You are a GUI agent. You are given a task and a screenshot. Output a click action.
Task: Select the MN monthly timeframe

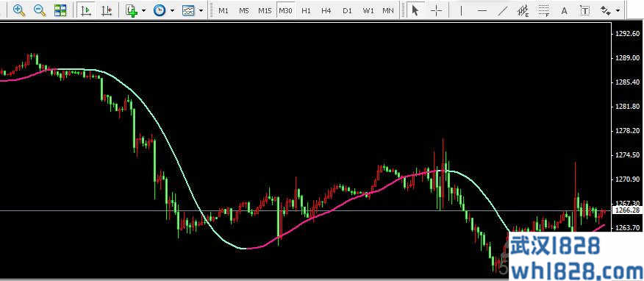click(x=388, y=11)
